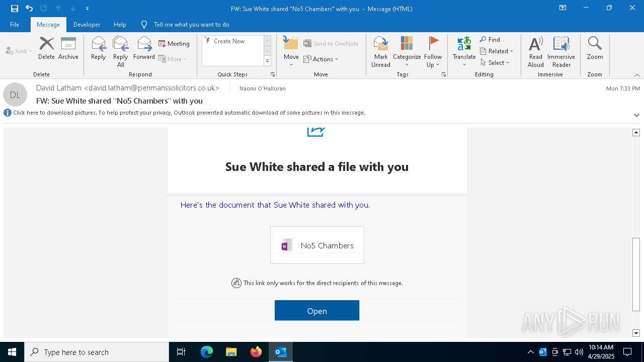Switch to the Message tab
644x362 pixels.
click(x=48, y=25)
